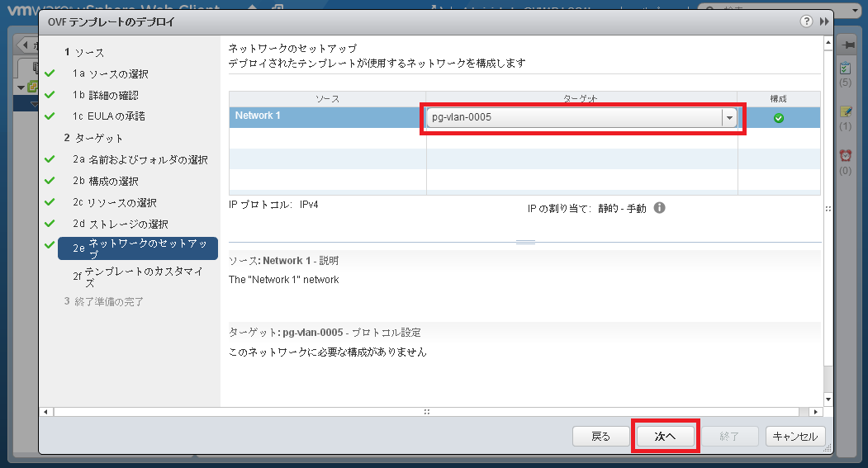The image size is (868, 468).
Task: Click the 終了 finish button
Action: 729,437
